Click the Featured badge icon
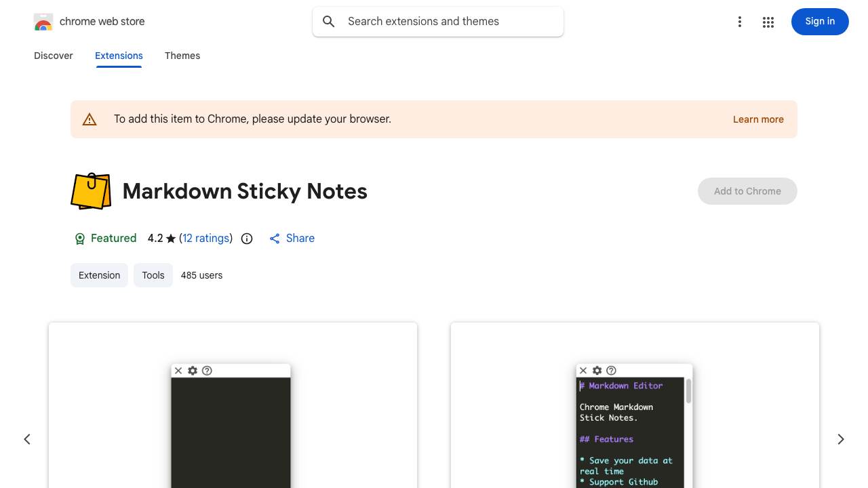Screen dimensions: 868x488 click(80, 239)
